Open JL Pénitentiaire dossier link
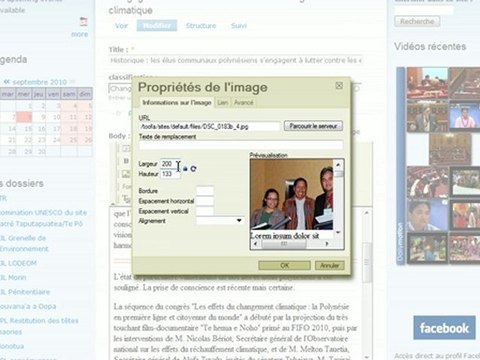This screenshot has height=360, width=480. coord(25,292)
